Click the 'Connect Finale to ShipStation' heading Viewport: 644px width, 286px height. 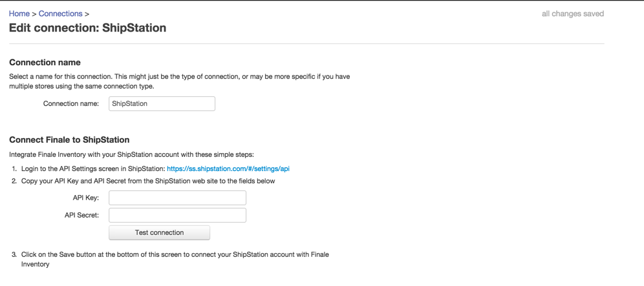(69, 140)
